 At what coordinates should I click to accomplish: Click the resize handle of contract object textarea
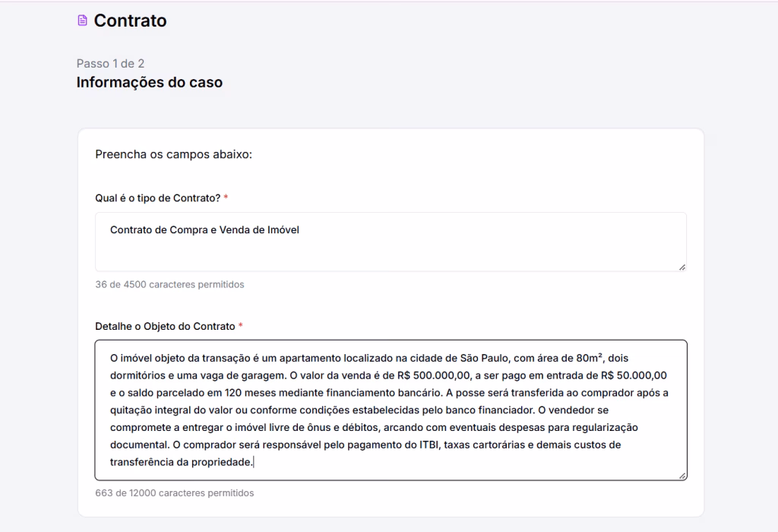tap(682, 476)
